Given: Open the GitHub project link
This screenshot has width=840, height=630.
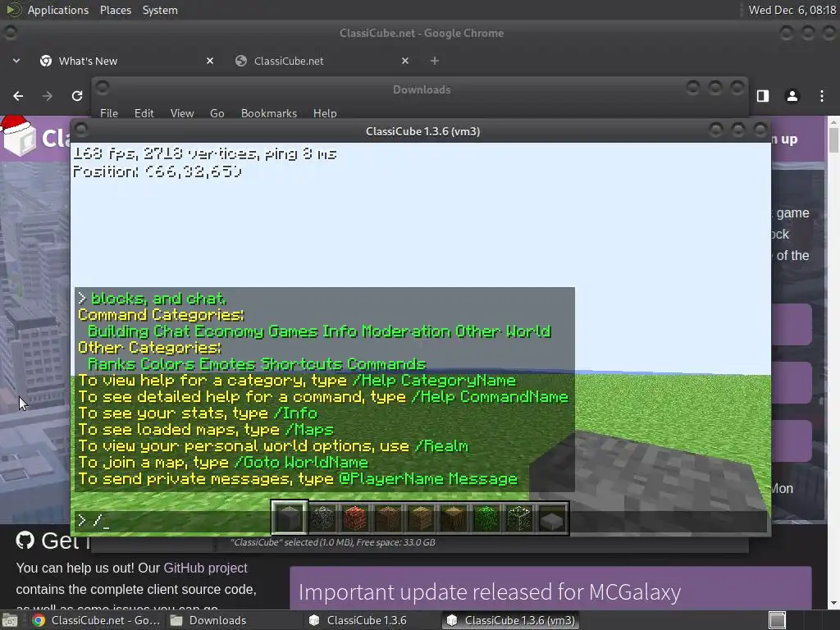Looking at the screenshot, I should coord(205,568).
